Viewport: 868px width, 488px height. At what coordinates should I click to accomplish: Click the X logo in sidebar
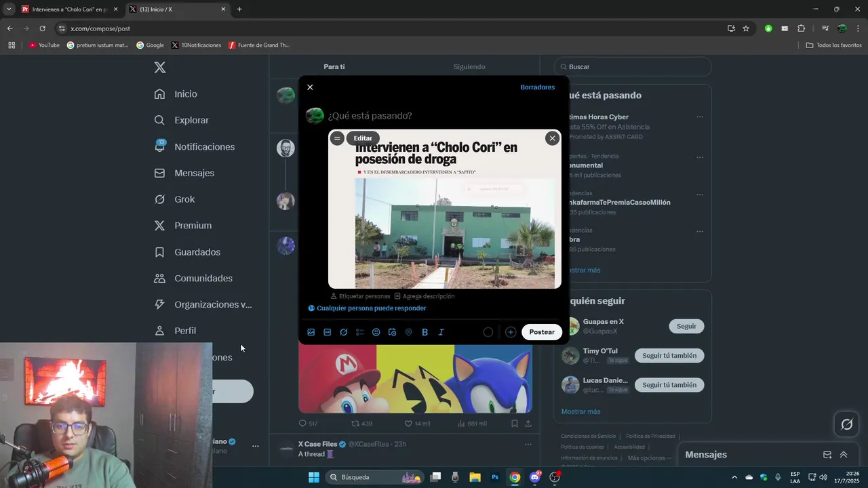pyautogui.click(x=159, y=67)
